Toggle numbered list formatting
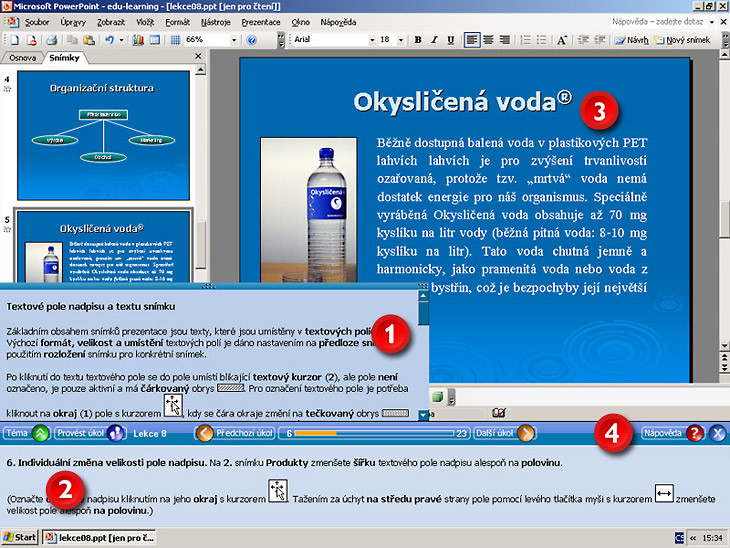 pyautogui.click(x=525, y=40)
